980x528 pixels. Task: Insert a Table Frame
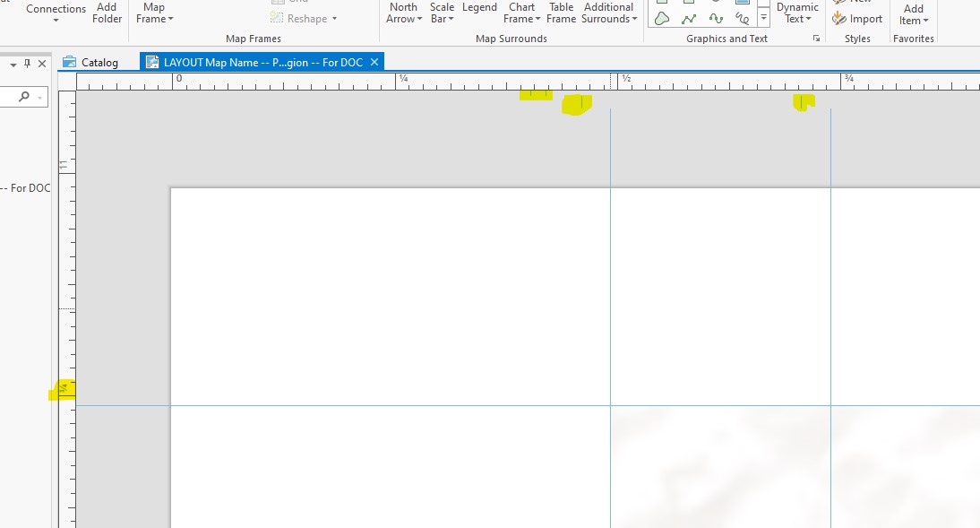562,13
